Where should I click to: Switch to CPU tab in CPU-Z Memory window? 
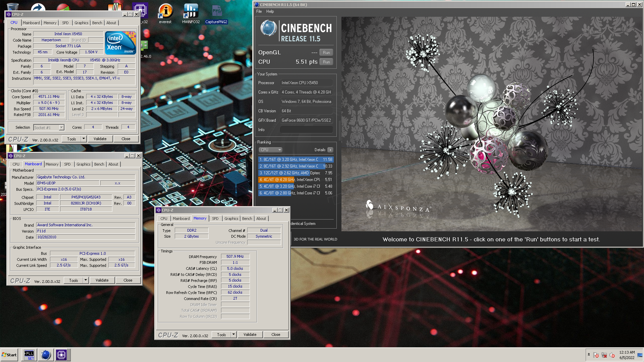tap(164, 219)
